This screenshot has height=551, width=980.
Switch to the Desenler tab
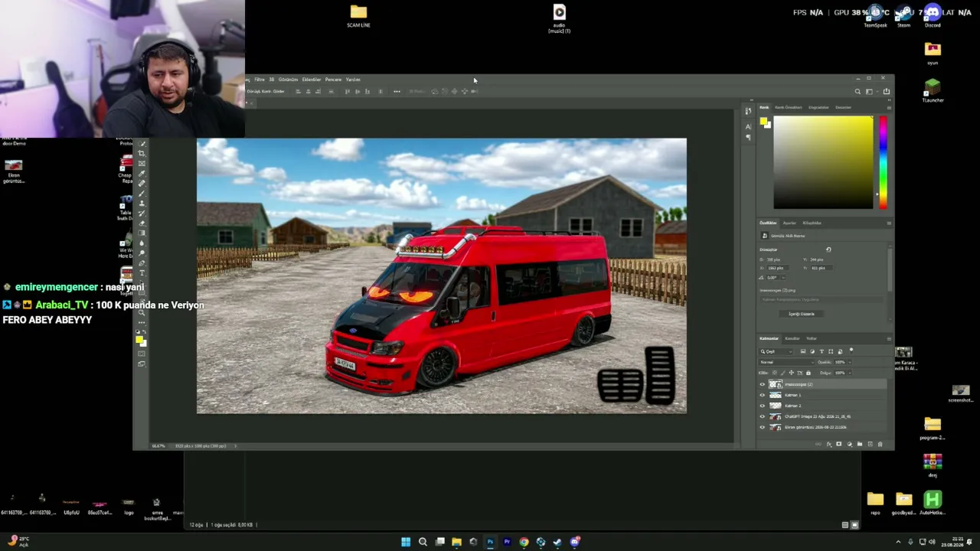(x=843, y=107)
